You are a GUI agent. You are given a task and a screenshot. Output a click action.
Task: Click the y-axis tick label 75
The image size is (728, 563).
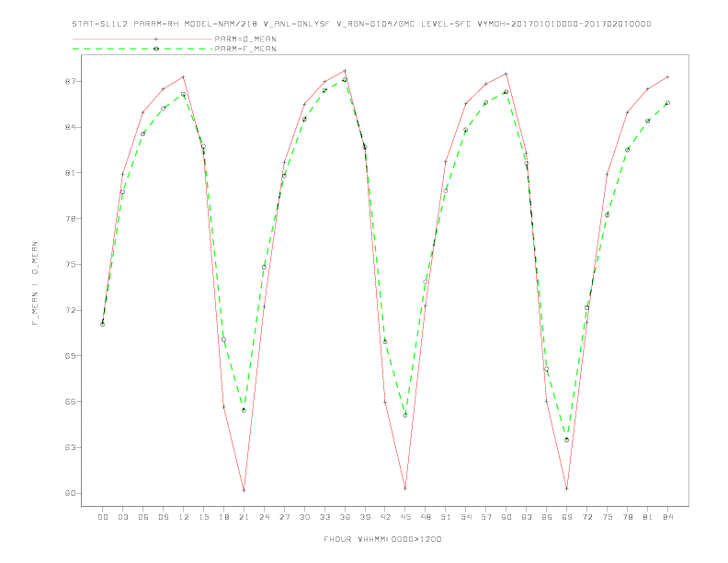(x=71, y=265)
